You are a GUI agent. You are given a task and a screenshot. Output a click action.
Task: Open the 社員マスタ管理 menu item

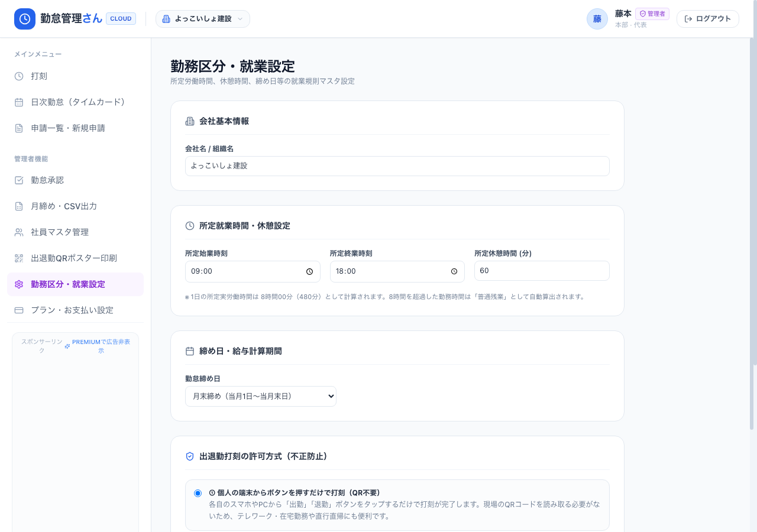(x=75, y=232)
